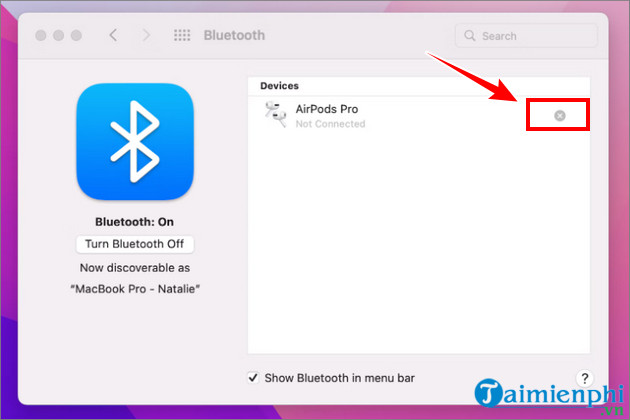Click the "MacBook Pro - Natalie" name text
The image size is (630, 420).
135,289
